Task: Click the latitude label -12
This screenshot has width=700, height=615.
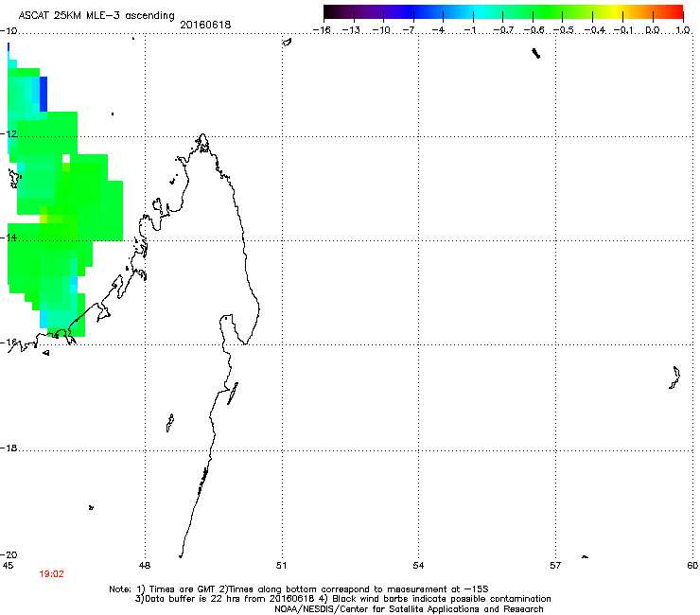Action: 9,133
